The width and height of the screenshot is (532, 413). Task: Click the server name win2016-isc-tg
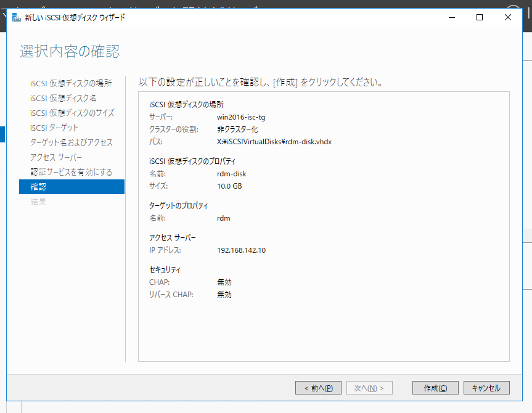[241, 117]
